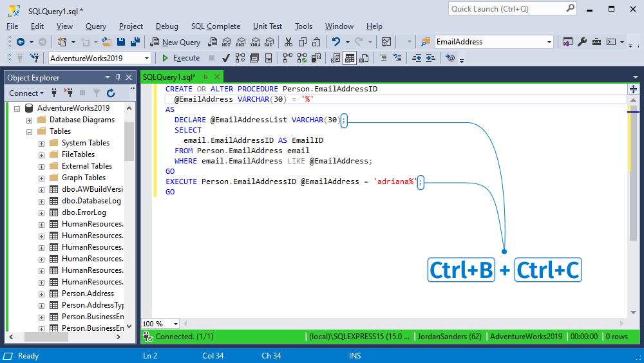The width and height of the screenshot is (644, 363).
Task: Open Properties via the wrench icon
Action: pyautogui.click(x=582, y=42)
